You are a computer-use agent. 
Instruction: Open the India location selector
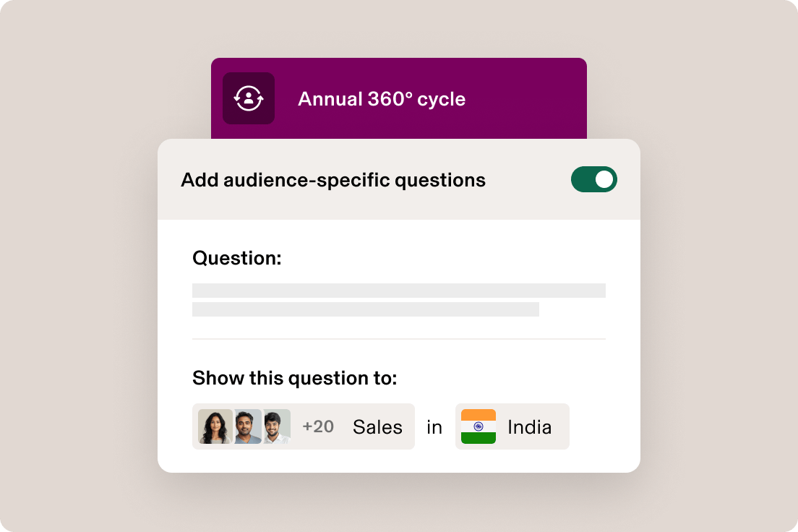coord(512,426)
